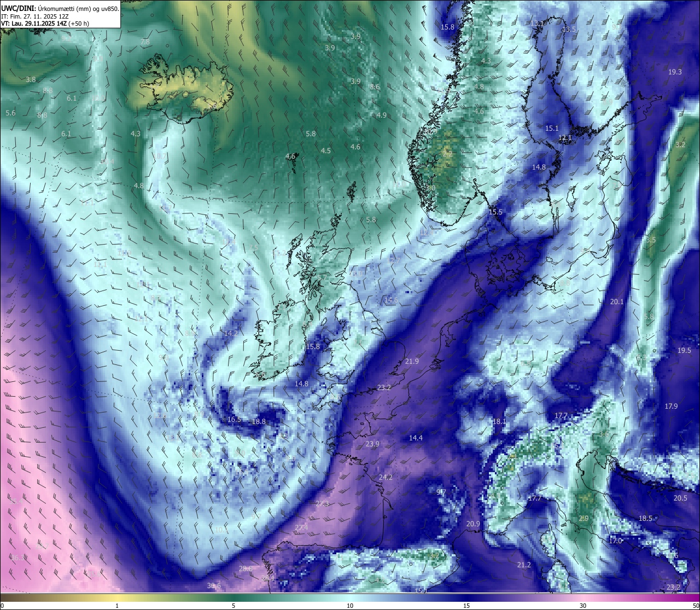Screen dimensions: 700x610
Task: Click the 4.5 value in the Norwegian Sea
Action: tap(325, 150)
